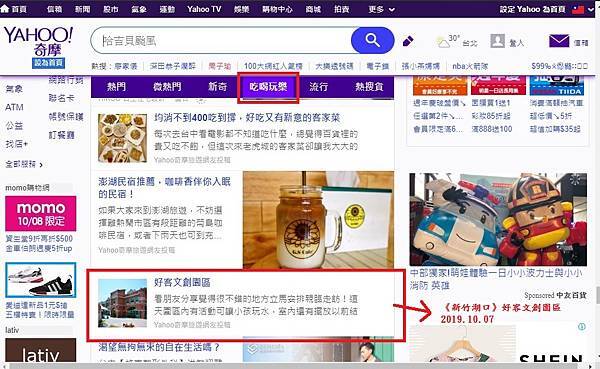Click trending search nba火箭隊

470,66
